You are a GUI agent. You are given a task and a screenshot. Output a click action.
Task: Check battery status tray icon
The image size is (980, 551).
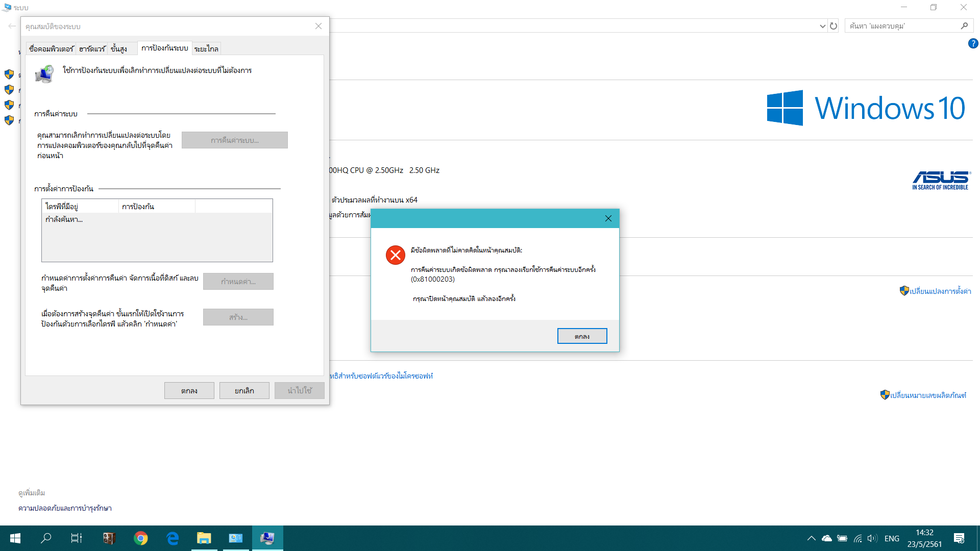tap(842, 538)
